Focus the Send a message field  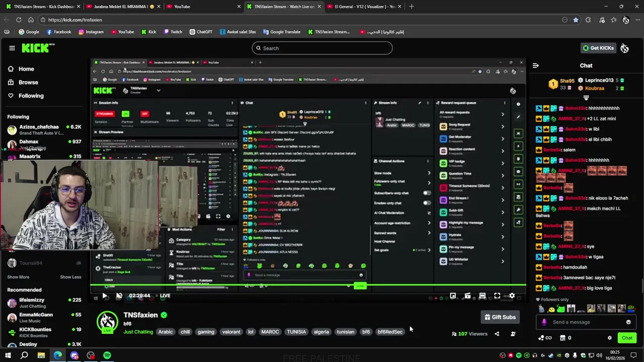click(x=586, y=322)
